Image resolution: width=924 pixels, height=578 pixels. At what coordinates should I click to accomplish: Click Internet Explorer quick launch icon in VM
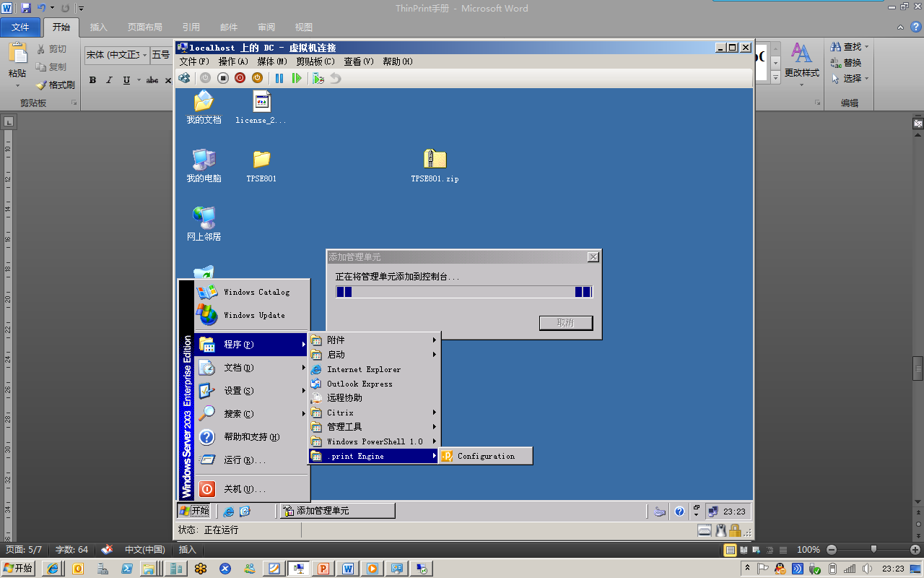tap(229, 511)
